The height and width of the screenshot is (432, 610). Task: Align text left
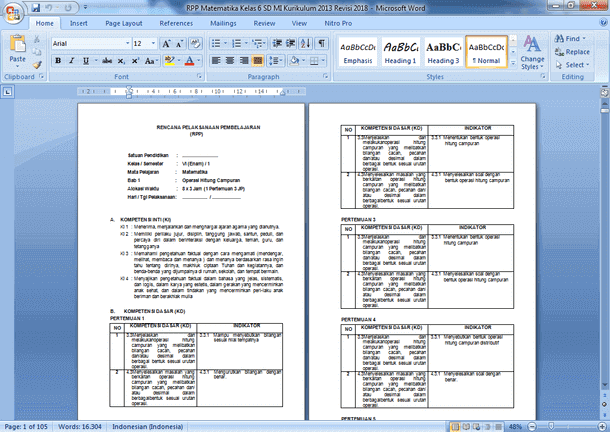216,61
